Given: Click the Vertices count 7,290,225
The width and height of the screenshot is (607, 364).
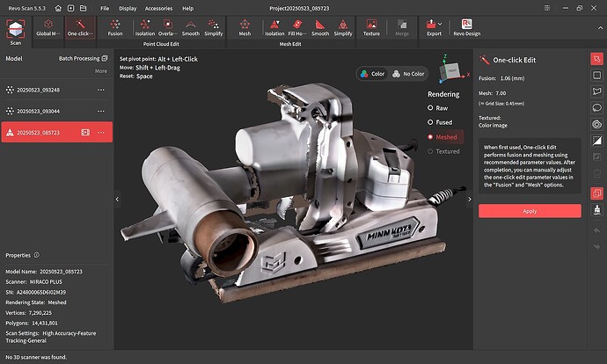Looking at the screenshot, I should [40, 312].
